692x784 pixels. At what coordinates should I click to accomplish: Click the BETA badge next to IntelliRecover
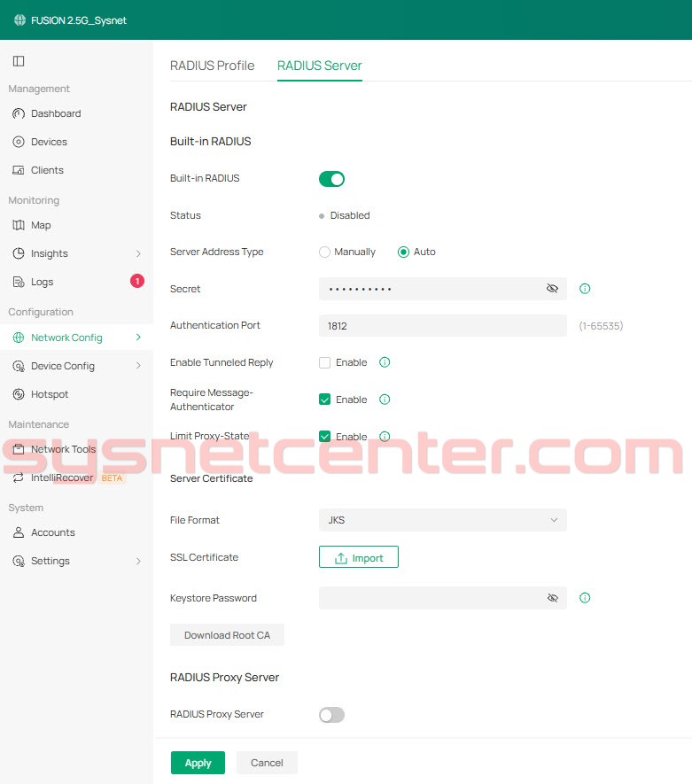[x=112, y=478]
